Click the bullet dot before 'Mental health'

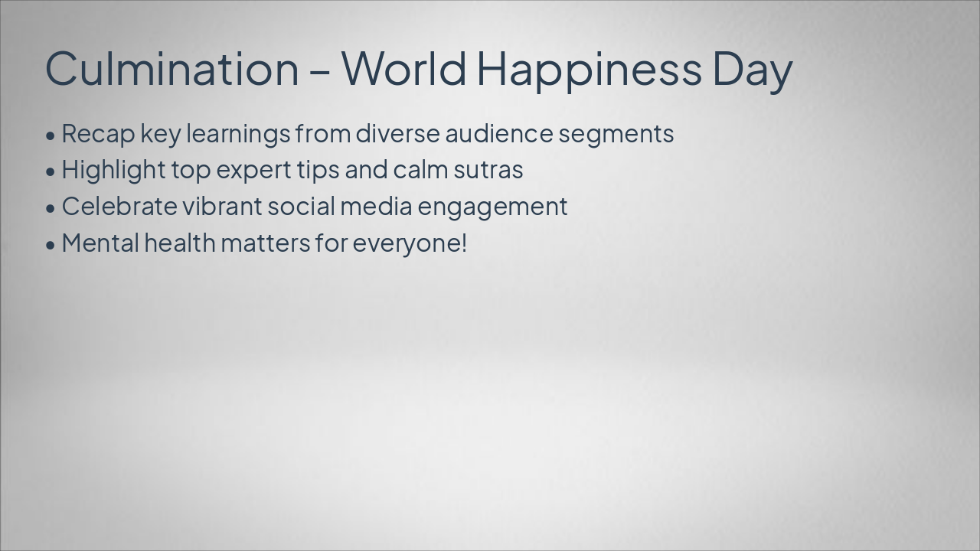[x=51, y=245]
